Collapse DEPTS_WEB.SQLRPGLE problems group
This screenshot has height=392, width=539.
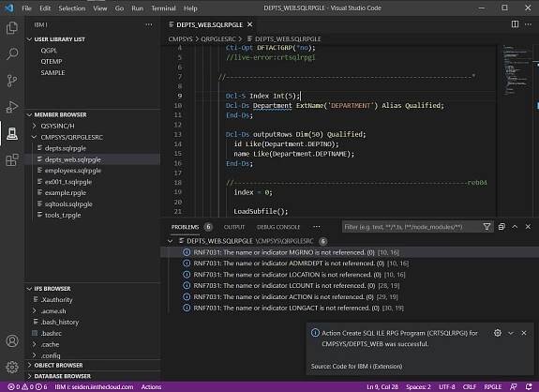(171, 241)
